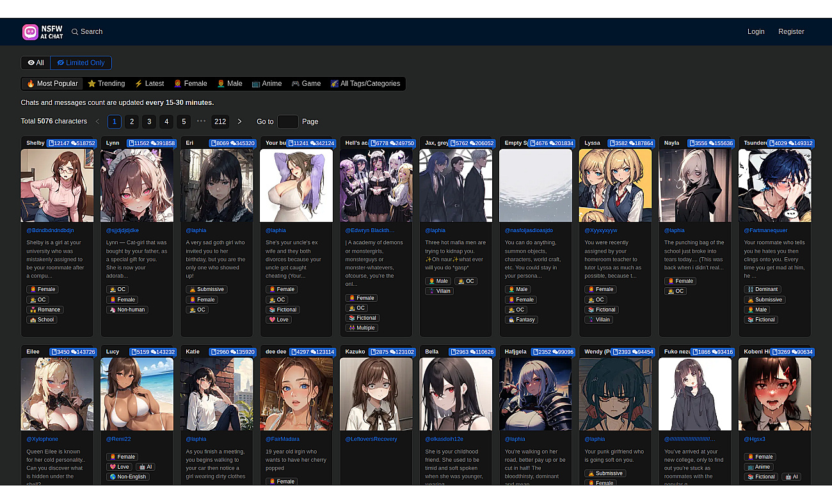Go to page 5
The image size is (832, 504).
[184, 122]
